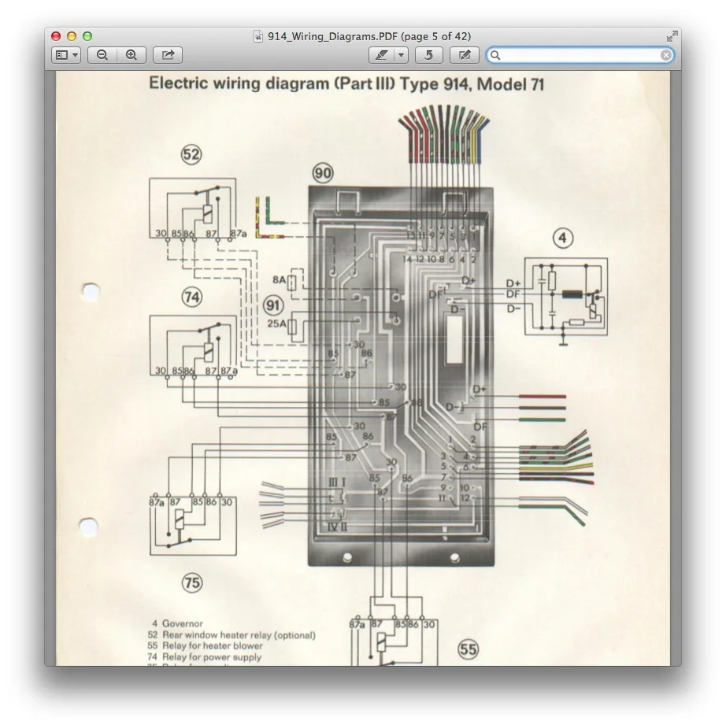Enter full screen with the arrows icon
Image resolution: width=726 pixels, height=728 pixels.
(x=672, y=35)
